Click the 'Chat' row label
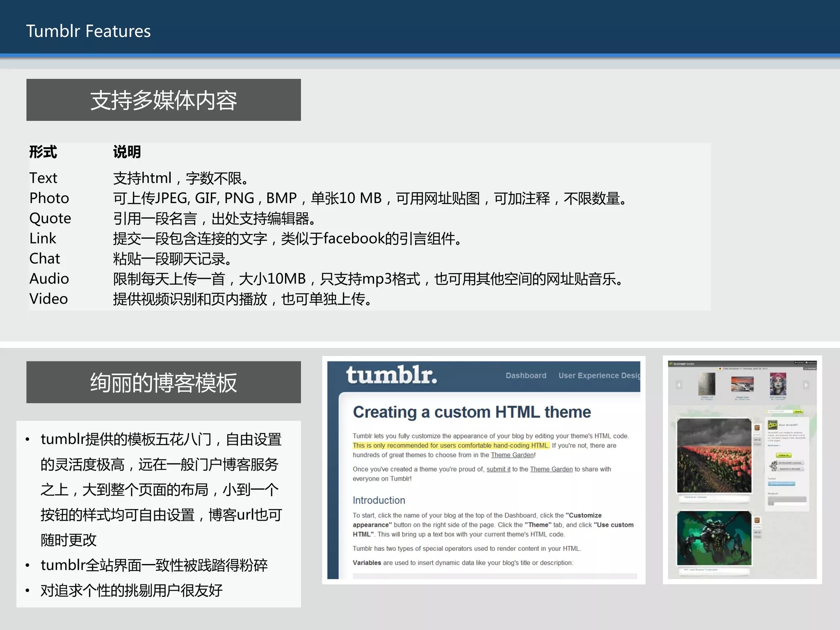840x630 pixels. (45, 258)
